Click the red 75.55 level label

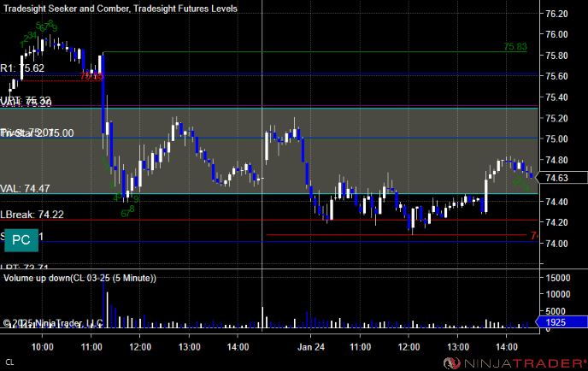(x=91, y=76)
